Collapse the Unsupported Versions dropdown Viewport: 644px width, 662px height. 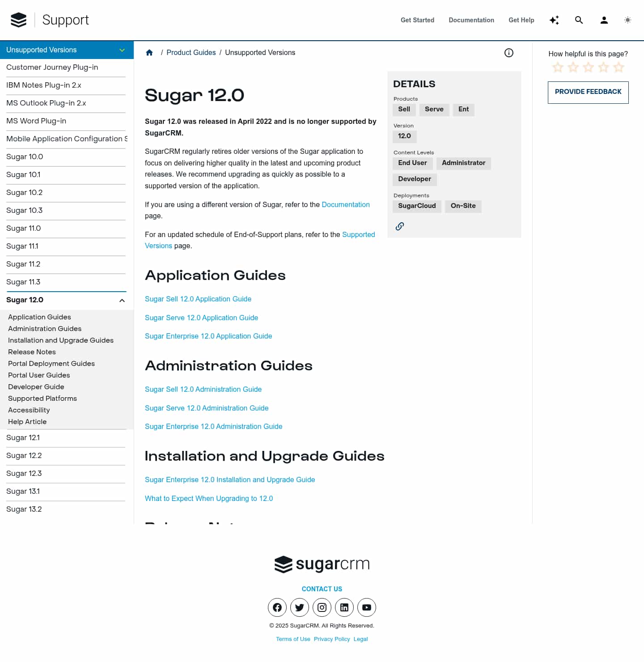point(122,50)
